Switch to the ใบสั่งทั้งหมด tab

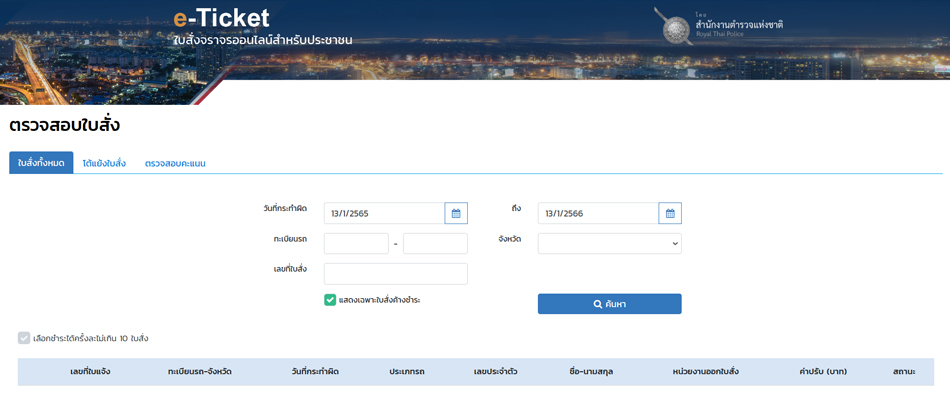point(41,163)
